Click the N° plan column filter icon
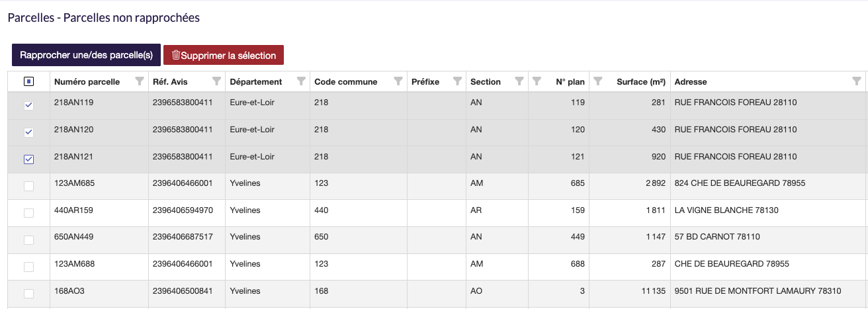Screen dimensions: 868x309 [537, 81]
